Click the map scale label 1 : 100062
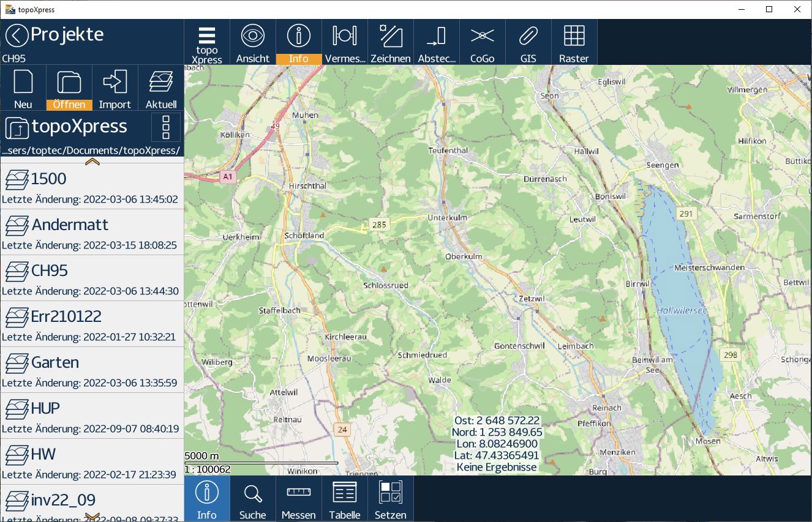The height and width of the screenshot is (522, 812). tap(208, 469)
